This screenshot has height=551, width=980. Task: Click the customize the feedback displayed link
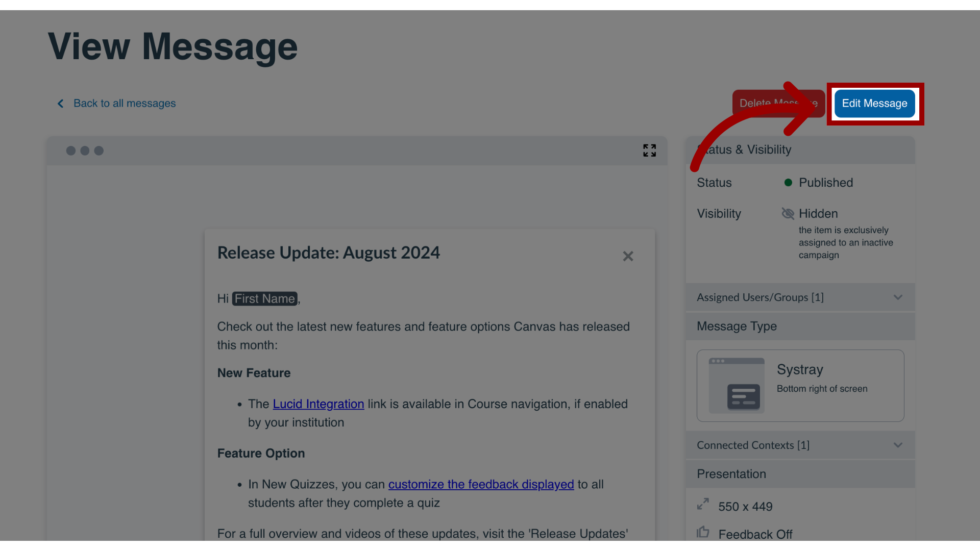point(481,484)
